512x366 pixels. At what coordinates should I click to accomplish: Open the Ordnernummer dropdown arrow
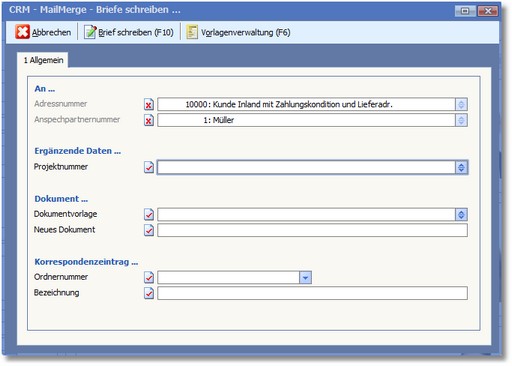point(305,277)
